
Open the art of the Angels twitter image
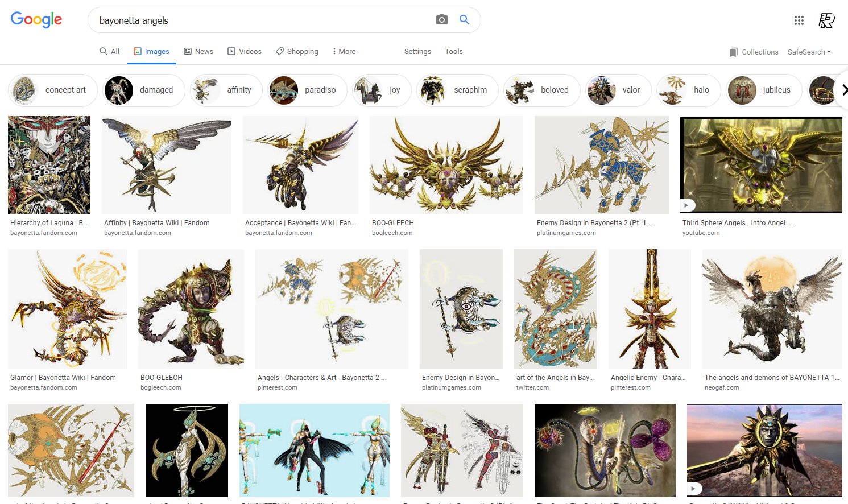click(x=556, y=309)
